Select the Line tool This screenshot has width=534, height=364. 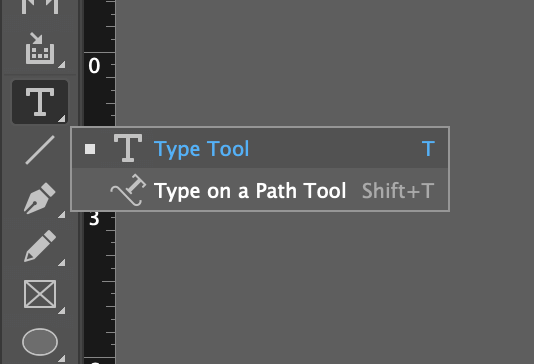tap(40, 150)
